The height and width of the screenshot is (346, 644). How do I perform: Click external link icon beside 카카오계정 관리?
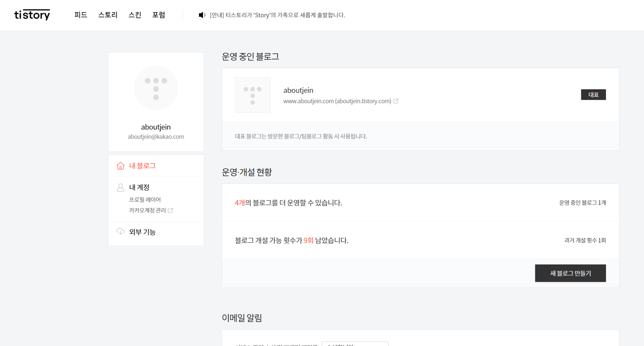point(170,210)
